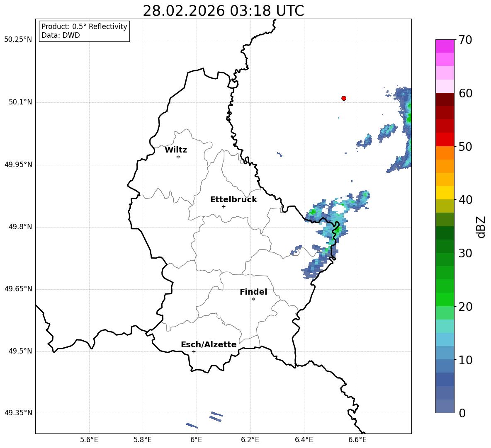
Task: Click the 70 value on the colorbar
Action: pos(465,40)
